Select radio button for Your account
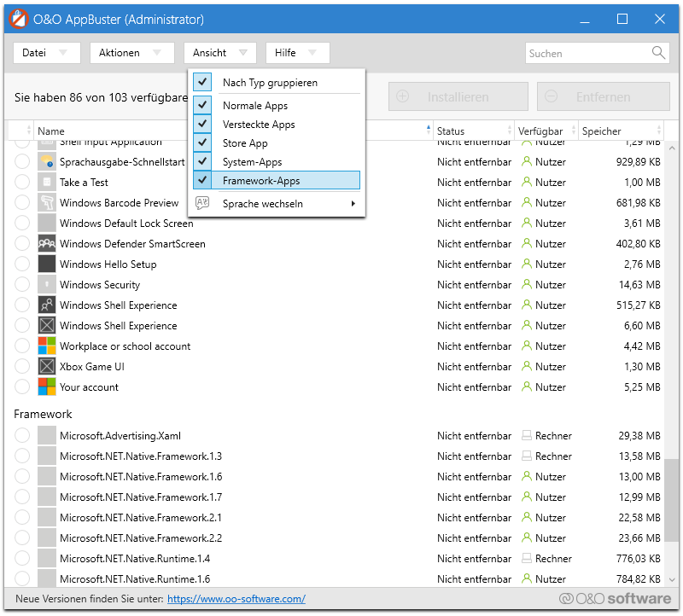This screenshot has width=683, height=616. click(22, 386)
